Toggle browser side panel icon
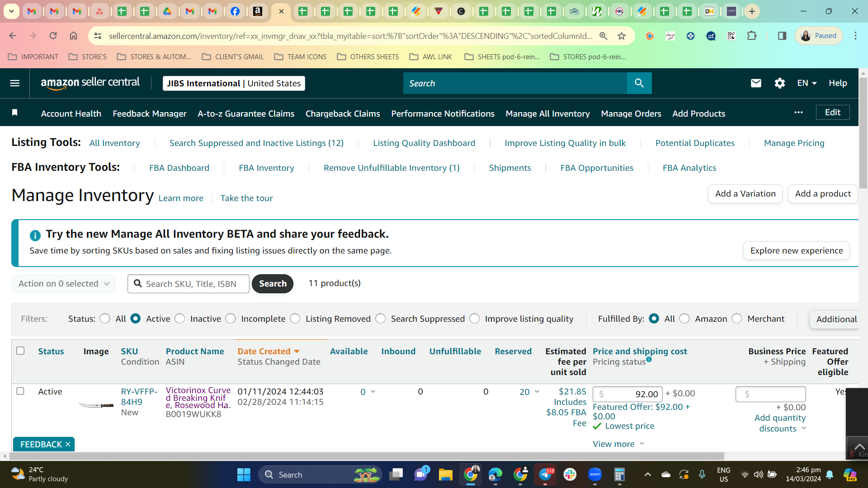This screenshot has width=868, height=488. pos(782,36)
